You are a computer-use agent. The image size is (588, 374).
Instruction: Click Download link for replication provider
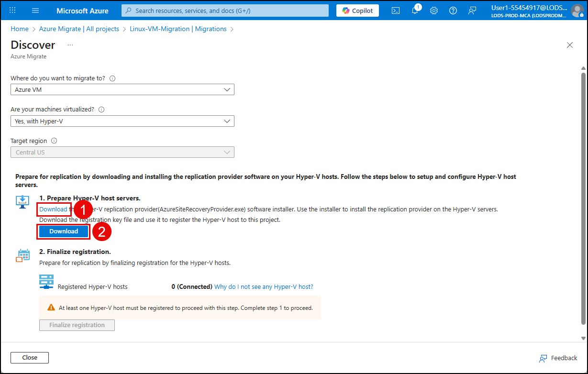pos(54,209)
